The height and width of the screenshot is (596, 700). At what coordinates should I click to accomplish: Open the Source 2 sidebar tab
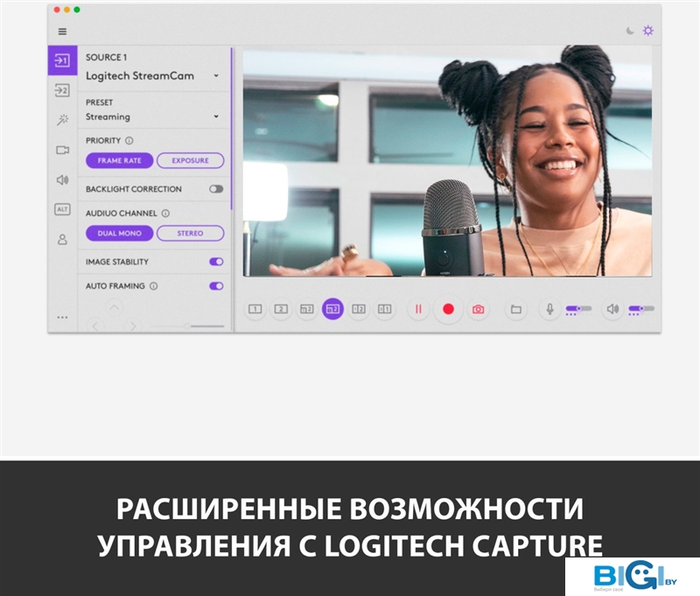click(x=62, y=90)
